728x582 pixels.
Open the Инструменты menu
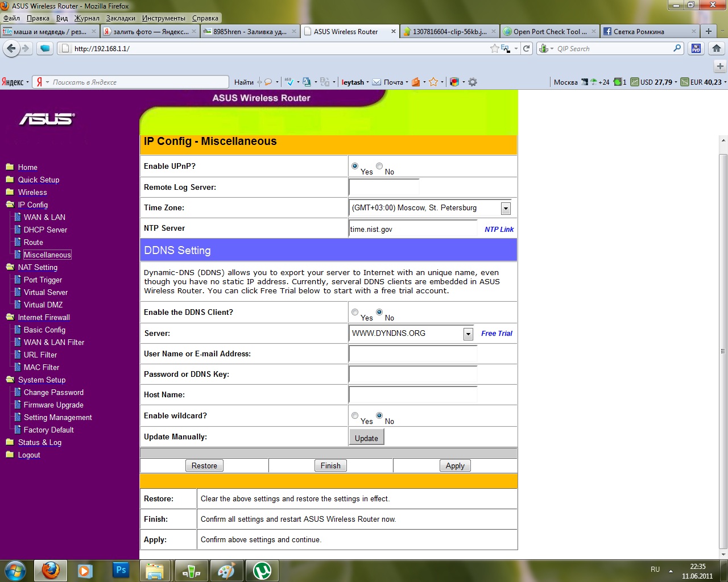(x=164, y=18)
